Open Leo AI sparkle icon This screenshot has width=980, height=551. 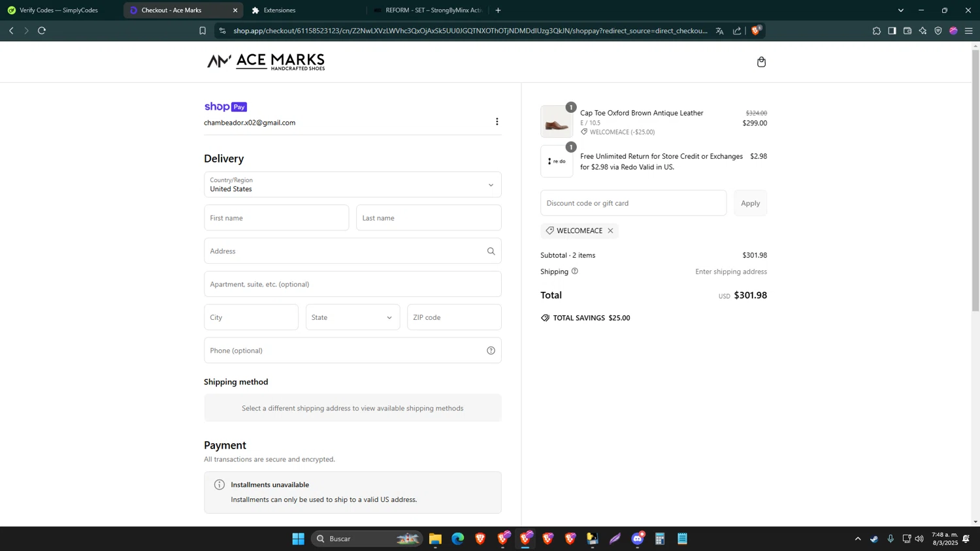click(923, 31)
